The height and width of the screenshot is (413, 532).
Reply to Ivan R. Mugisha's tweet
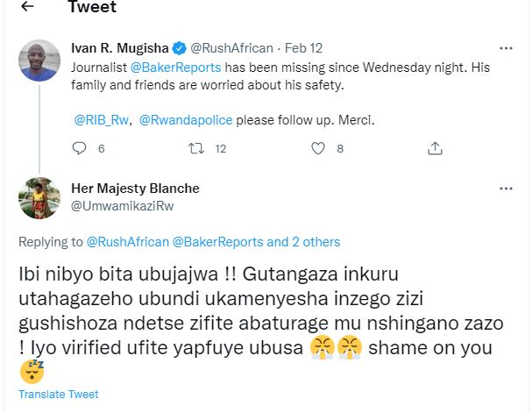(x=80, y=149)
